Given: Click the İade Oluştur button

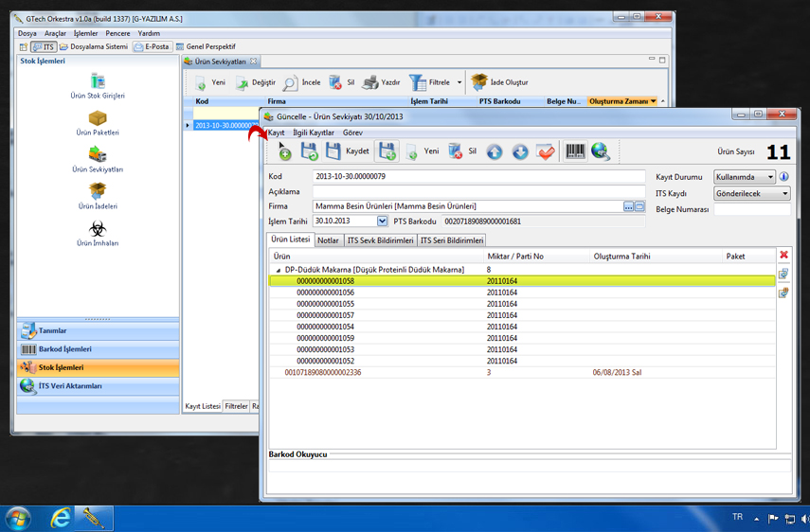Looking at the screenshot, I should [499, 82].
